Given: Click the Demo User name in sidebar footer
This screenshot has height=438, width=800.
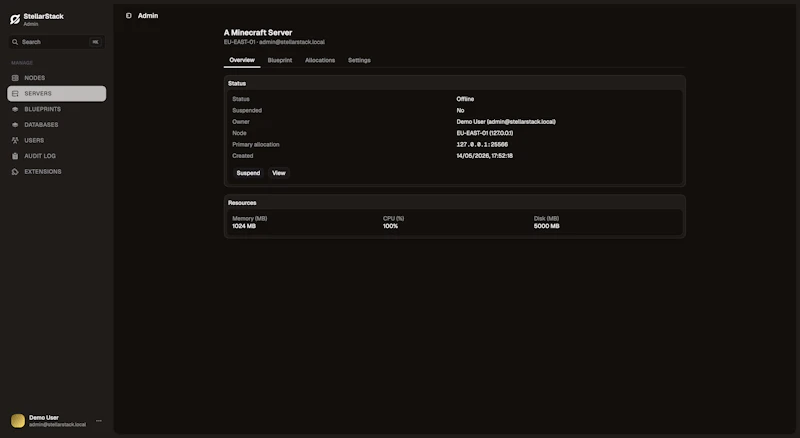Looking at the screenshot, I should click(x=44, y=418).
